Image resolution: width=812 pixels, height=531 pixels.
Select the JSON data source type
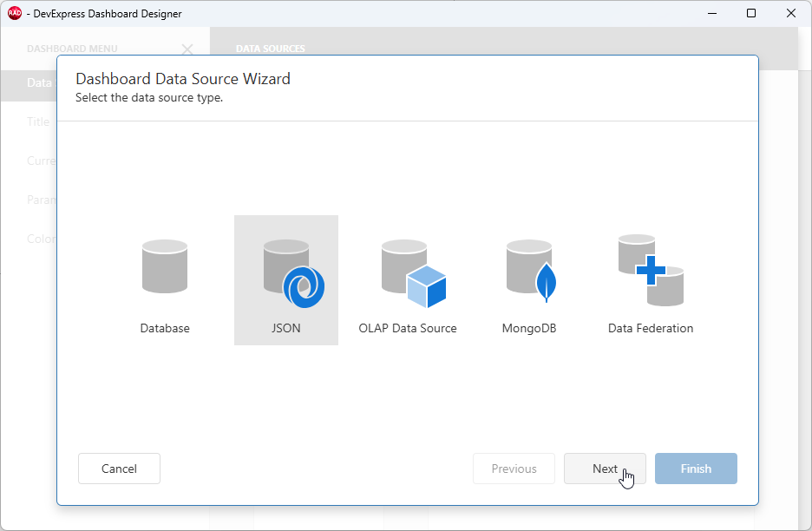tap(285, 279)
